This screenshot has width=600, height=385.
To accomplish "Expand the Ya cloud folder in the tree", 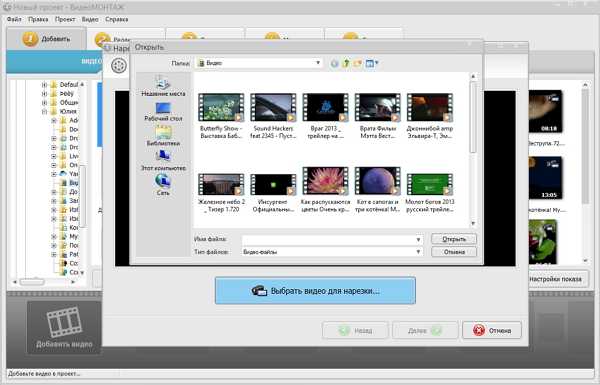I will (54, 174).
